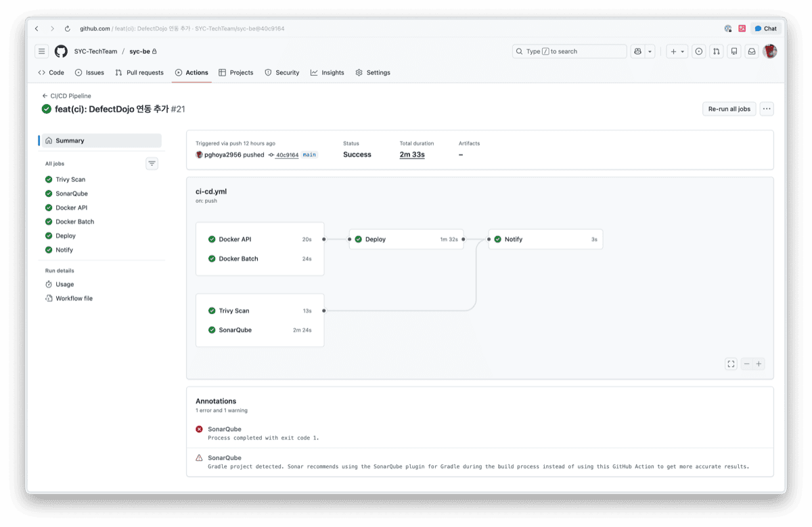The width and height of the screenshot is (812, 527).
Task: Open the notifications inbox icon
Action: pyautogui.click(x=751, y=51)
